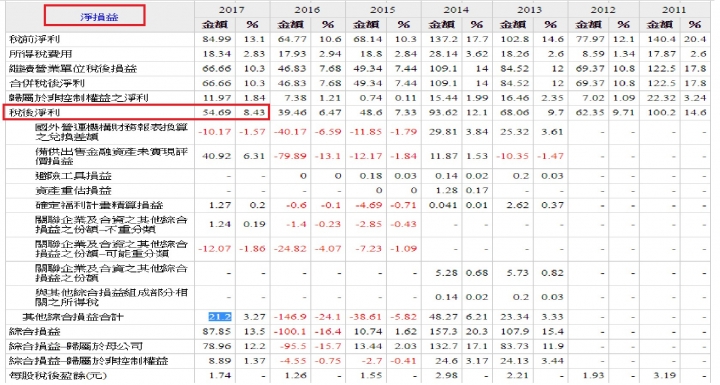This screenshot has height=385, width=720.
Task: Click 金額 header under 2017
Action: pyautogui.click(x=215, y=25)
